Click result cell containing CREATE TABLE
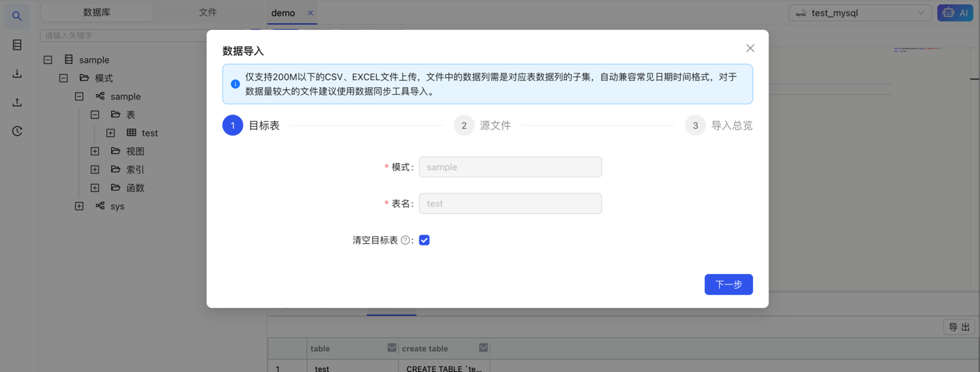Screen dimensions: 980x372 click(x=444, y=369)
